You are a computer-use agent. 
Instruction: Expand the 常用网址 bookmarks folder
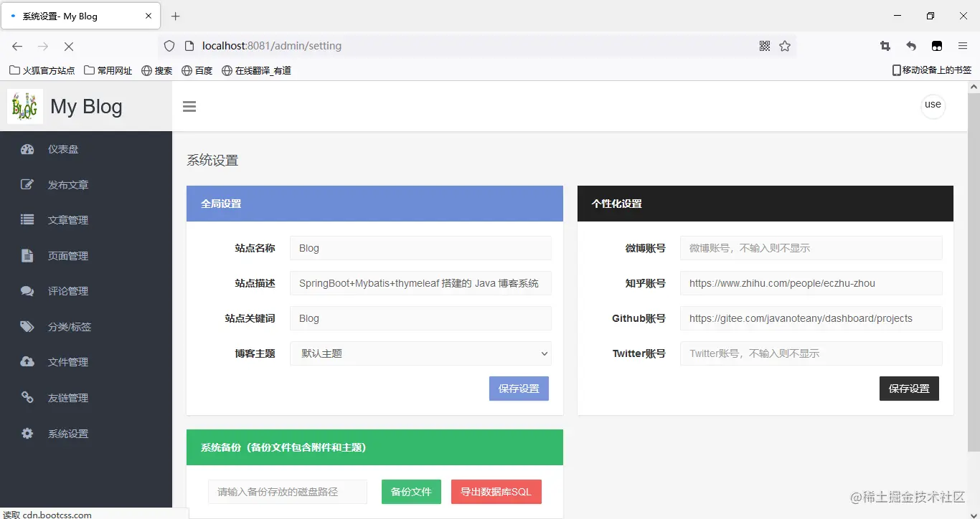click(108, 70)
